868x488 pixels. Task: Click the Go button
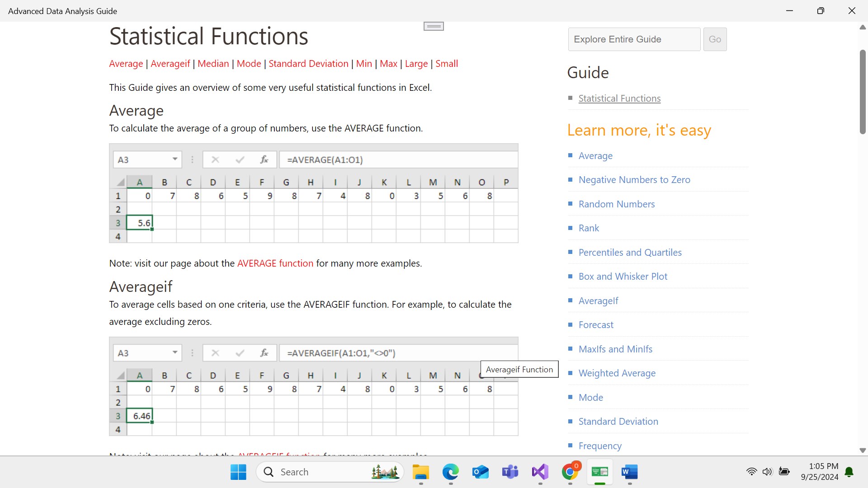(x=715, y=39)
